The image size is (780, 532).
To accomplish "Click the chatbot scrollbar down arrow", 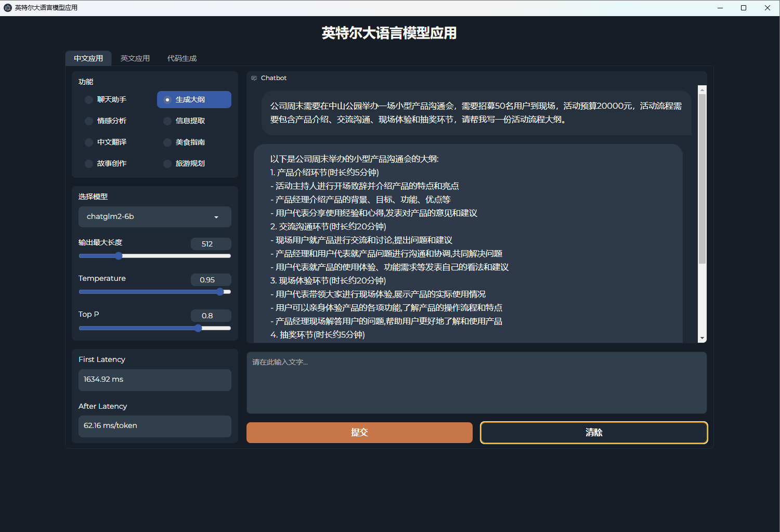I will pyautogui.click(x=703, y=339).
